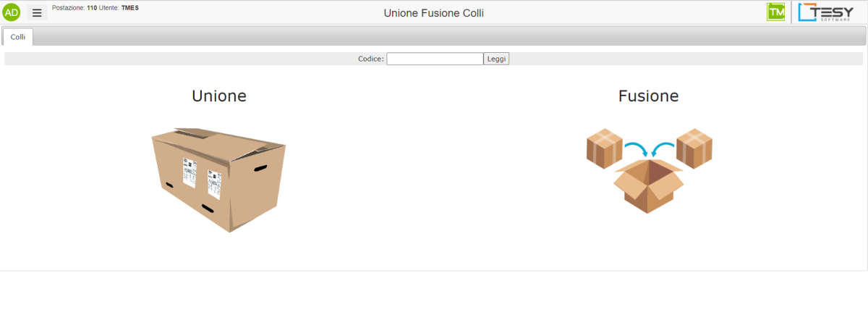
Task: Click the left shipping label on Unione box
Action: (188, 172)
